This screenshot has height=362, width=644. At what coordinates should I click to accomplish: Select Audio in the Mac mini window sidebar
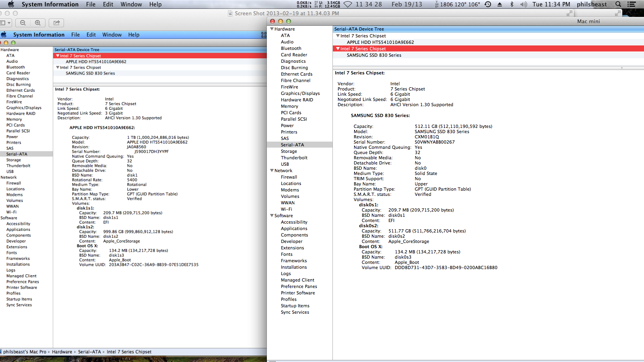(287, 42)
